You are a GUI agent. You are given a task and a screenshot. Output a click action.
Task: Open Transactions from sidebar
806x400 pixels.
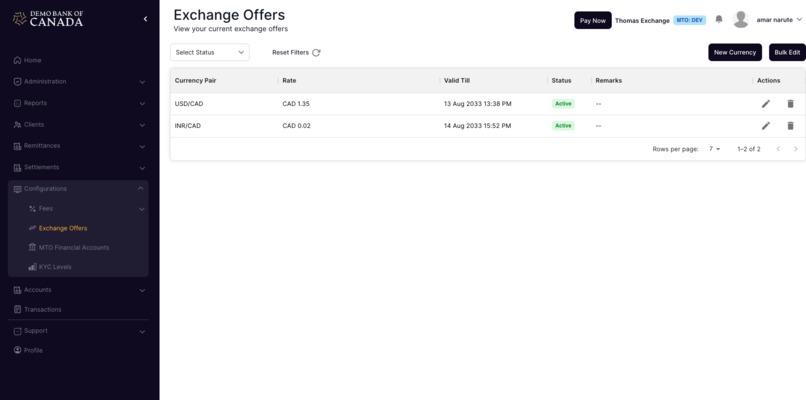43,310
